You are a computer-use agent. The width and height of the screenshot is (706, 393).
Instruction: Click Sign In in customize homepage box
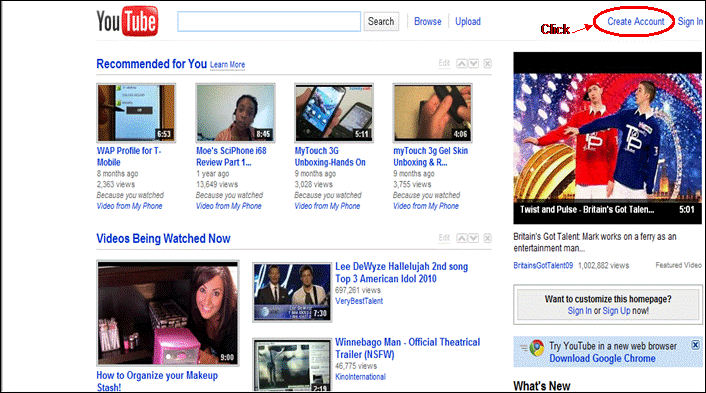pos(579,311)
